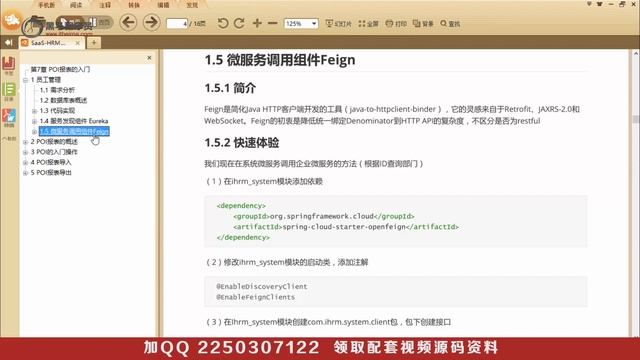Open the thumbnails sidebar panel

(9, 118)
